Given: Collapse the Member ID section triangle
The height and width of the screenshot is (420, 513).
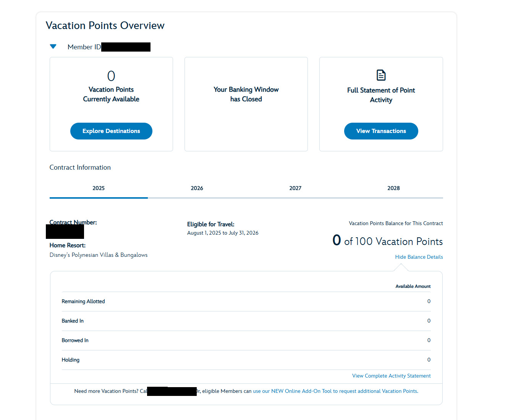Looking at the screenshot, I should click(x=53, y=47).
